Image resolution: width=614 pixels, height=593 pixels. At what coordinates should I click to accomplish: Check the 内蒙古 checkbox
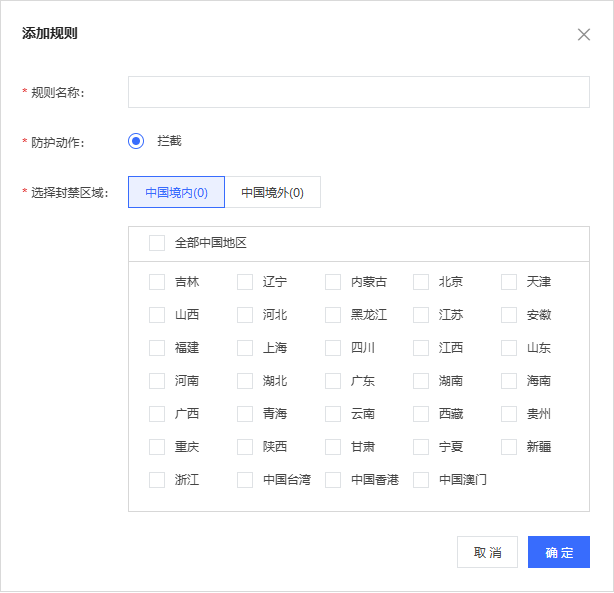(x=333, y=282)
